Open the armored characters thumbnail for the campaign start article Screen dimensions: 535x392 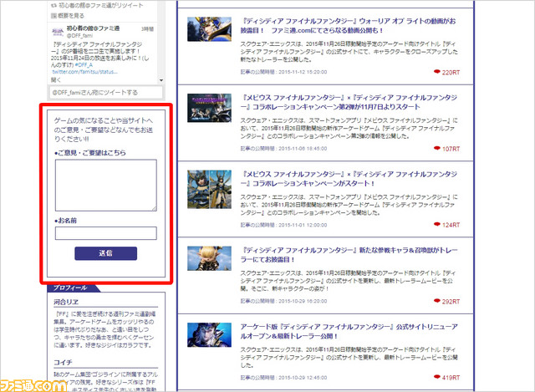[x=209, y=190]
